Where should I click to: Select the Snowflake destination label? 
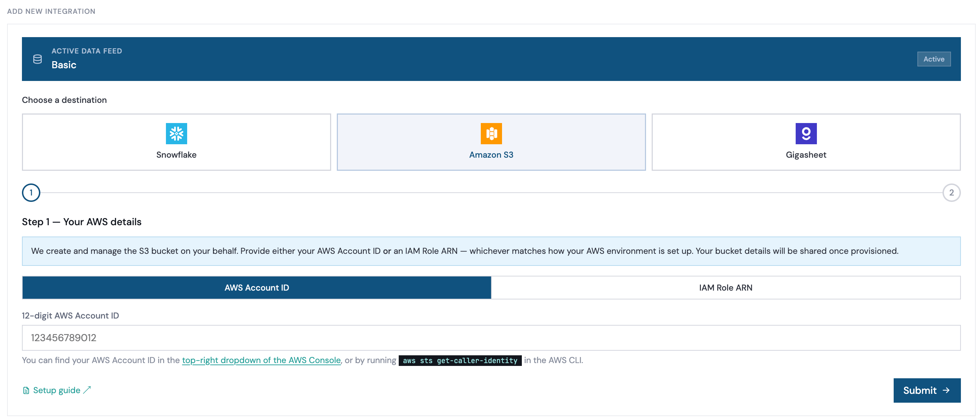[176, 155]
